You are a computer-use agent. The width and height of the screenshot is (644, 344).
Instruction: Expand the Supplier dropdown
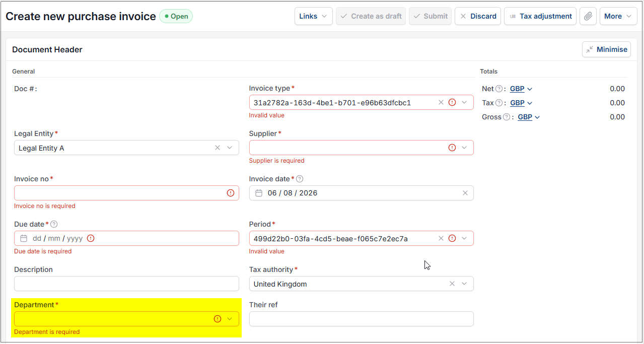[464, 148]
